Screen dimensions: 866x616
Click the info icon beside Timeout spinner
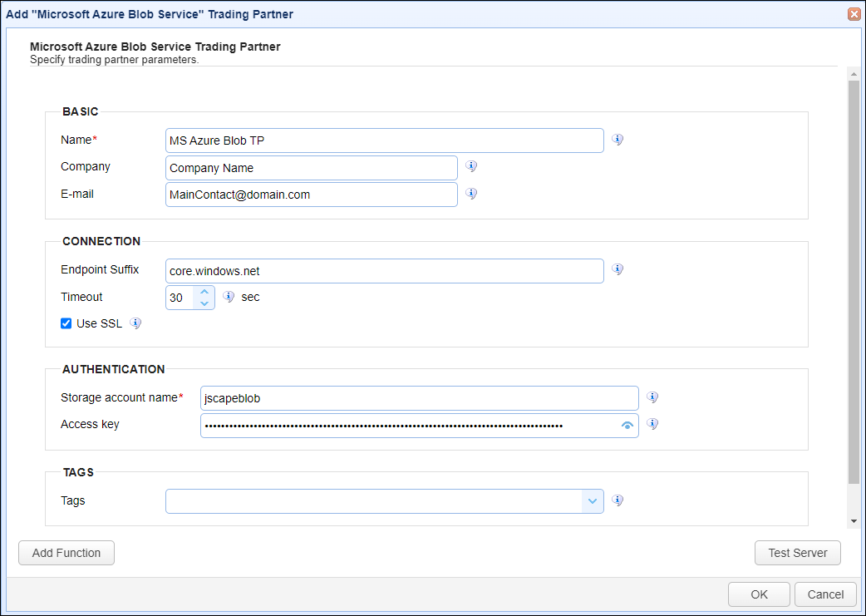coord(229,297)
